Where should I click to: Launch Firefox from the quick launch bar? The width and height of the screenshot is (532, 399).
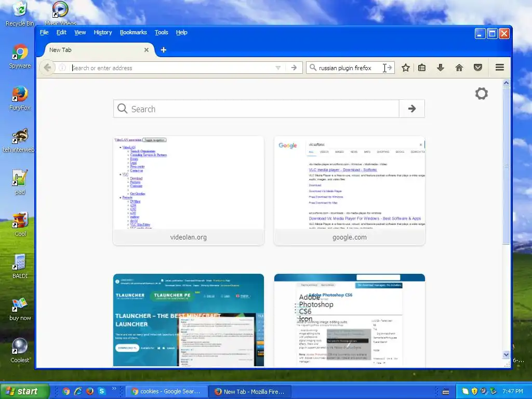90,391
